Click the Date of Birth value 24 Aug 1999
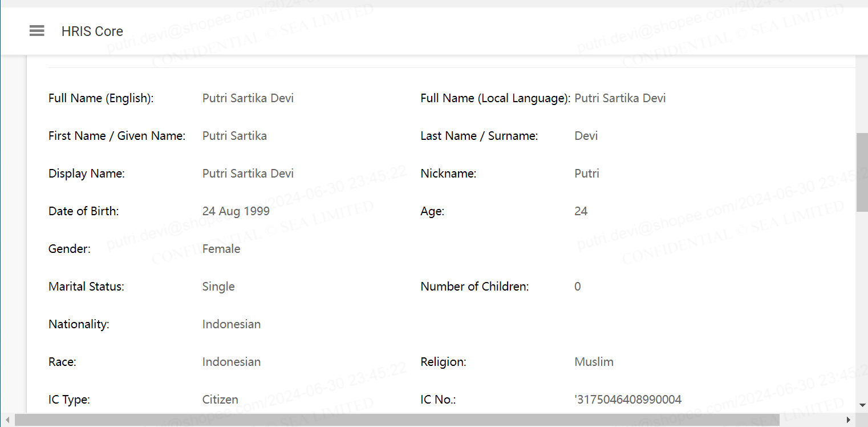Screen dimensions: 868x427 pos(236,211)
